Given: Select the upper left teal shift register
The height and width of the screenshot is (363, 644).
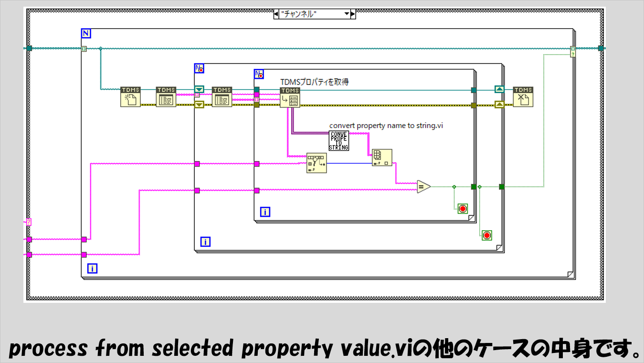Looking at the screenshot, I should pos(199,89).
